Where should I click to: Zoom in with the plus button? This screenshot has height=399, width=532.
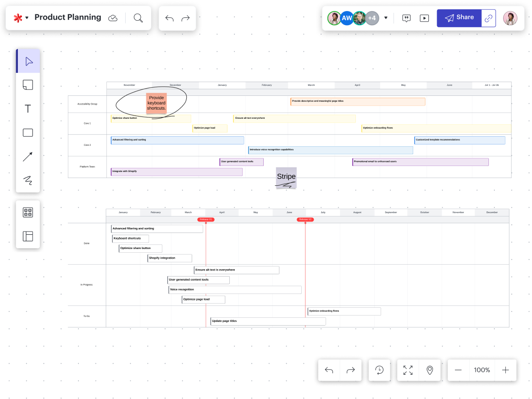505,370
